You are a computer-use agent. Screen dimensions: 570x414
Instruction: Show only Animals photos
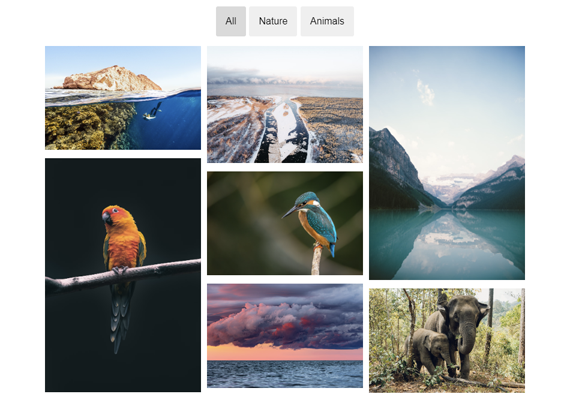tap(327, 21)
